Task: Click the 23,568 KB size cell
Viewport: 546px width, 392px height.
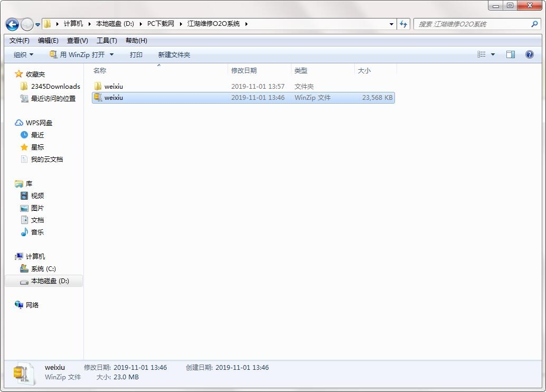Action: [377, 98]
